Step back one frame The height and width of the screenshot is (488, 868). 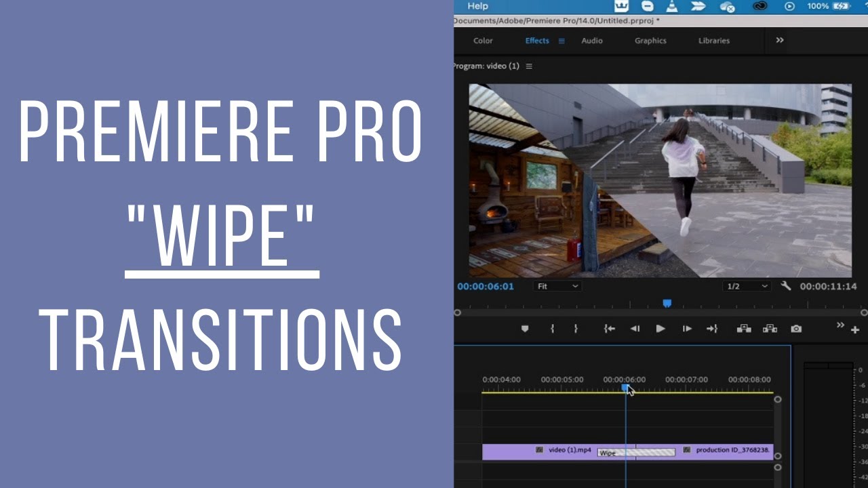(635, 329)
